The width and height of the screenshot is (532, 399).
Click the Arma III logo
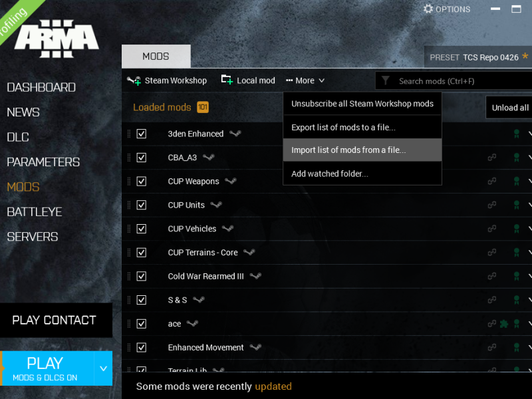click(57, 39)
